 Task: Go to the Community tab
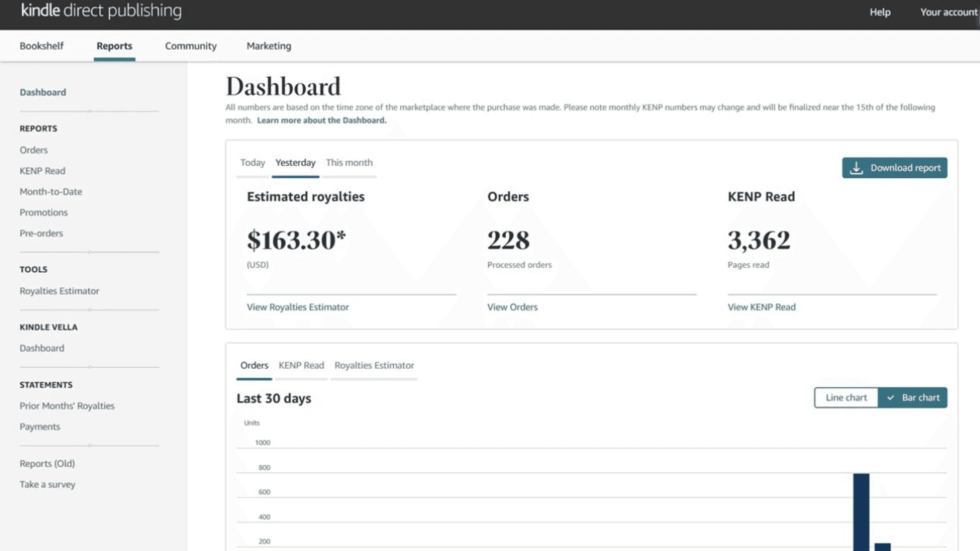click(191, 46)
